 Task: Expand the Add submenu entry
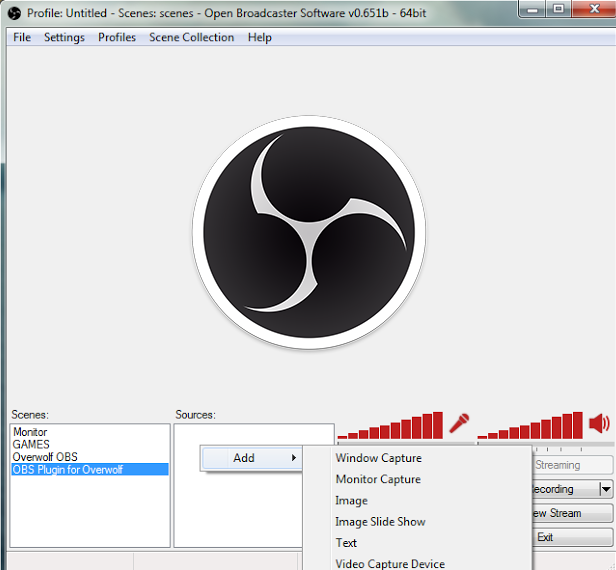coord(251,458)
